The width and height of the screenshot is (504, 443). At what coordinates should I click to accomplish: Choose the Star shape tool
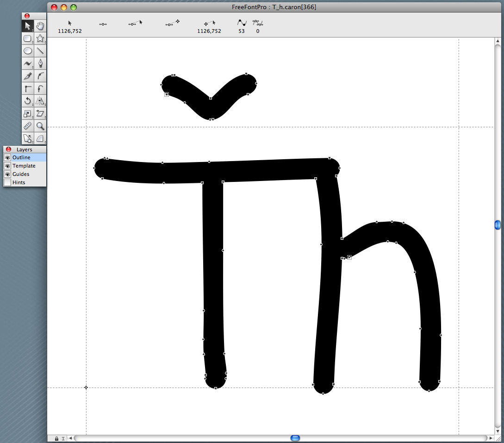click(40, 38)
